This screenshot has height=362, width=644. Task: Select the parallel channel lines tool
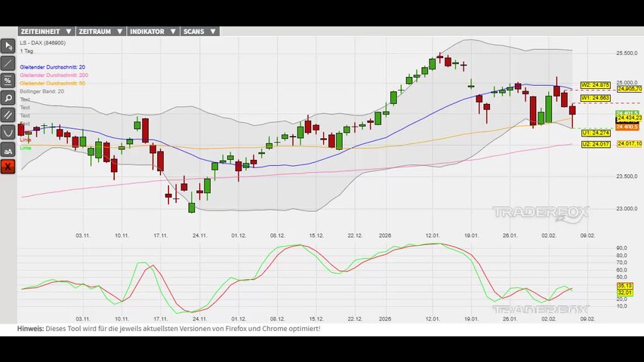(8, 115)
